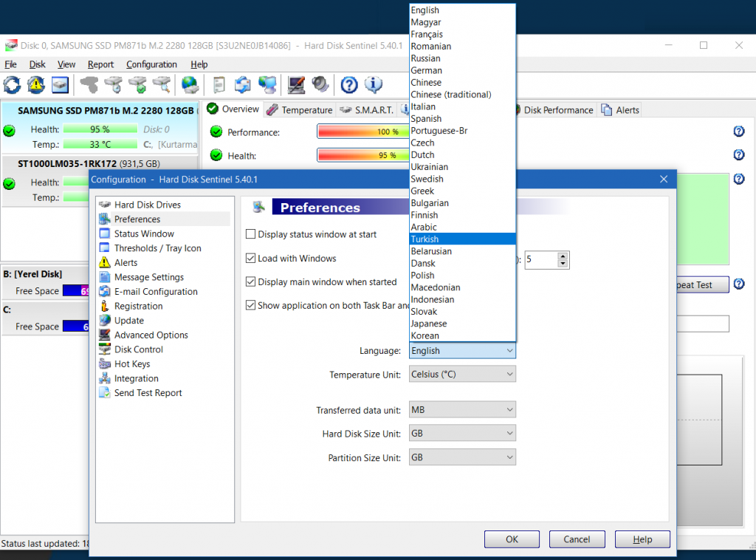Open the Temperature Unit dropdown
The image size is (756, 560).
point(462,375)
